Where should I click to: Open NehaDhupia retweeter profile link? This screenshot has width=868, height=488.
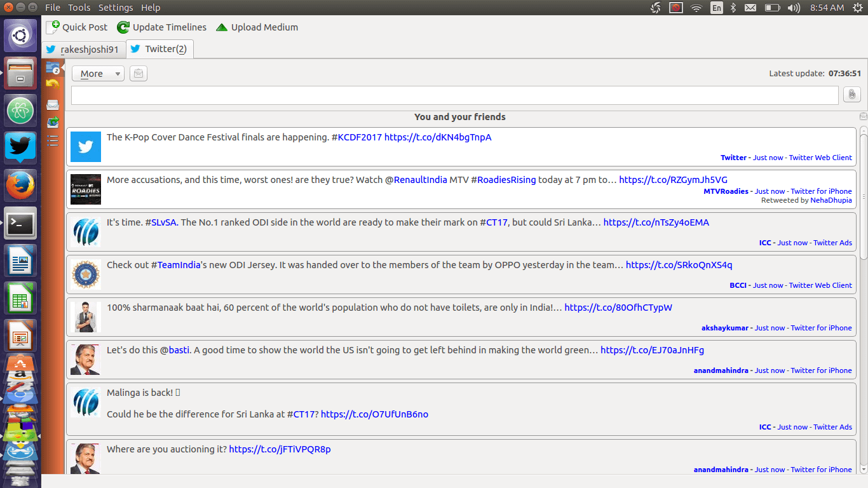click(x=831, y=200)
